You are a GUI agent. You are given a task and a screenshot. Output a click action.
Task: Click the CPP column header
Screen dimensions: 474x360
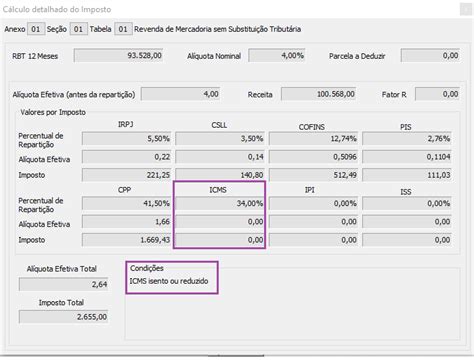coord(124,190)
